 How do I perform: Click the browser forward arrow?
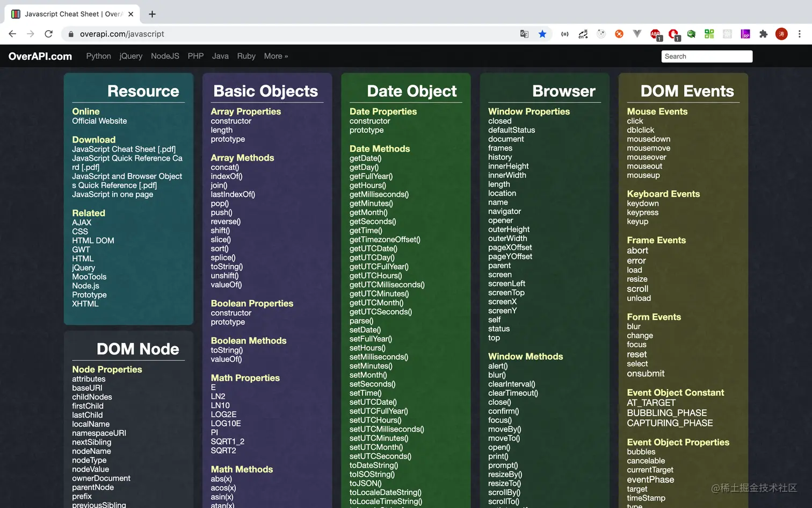pyautogui.click(x=31, y=34)
